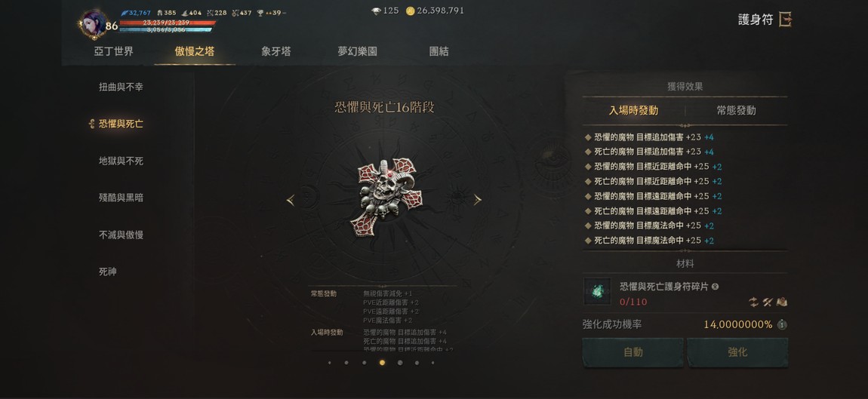Select 死神 category in sidebar
This screenshot has width=868, height=399.
coord(108,272)
